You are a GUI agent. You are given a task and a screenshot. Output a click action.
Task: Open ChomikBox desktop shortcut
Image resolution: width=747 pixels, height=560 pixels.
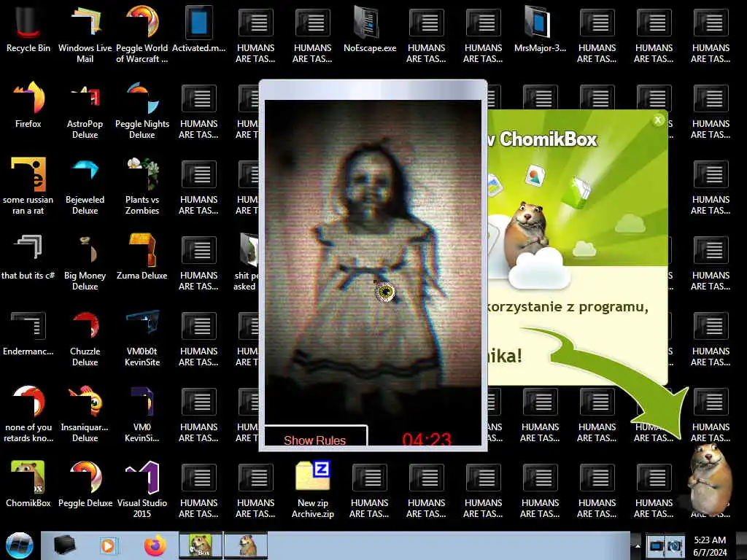click(28, 484)
